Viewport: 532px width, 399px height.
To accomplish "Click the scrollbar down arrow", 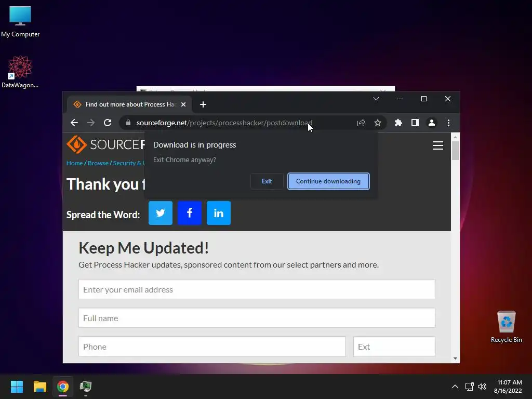I will 455,358.
